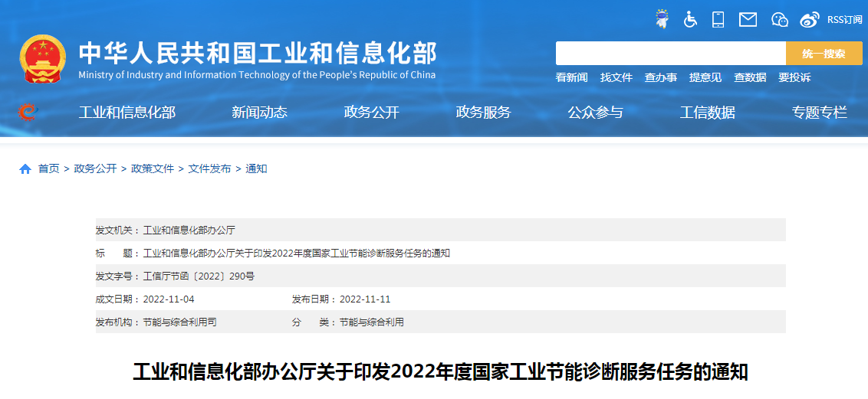Go to 文件发布 in breadcrumb

pos(210,169)
